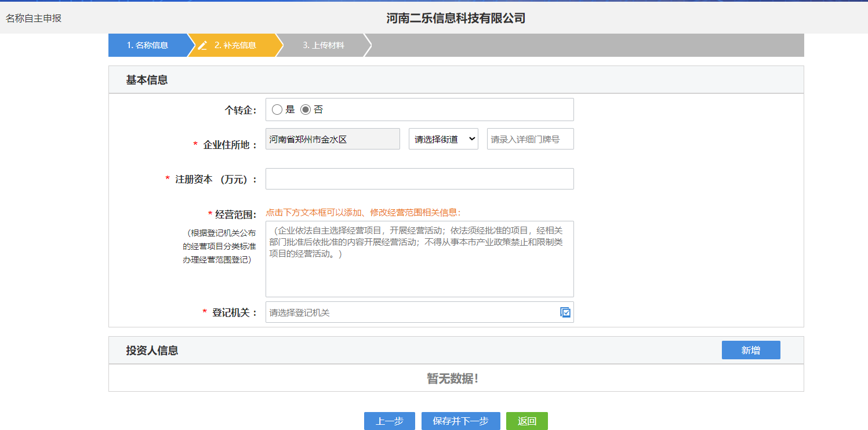The height and width of the screenshot is (430, 868).
Task: Click the 个转企 label
Action: coord(241,110)
